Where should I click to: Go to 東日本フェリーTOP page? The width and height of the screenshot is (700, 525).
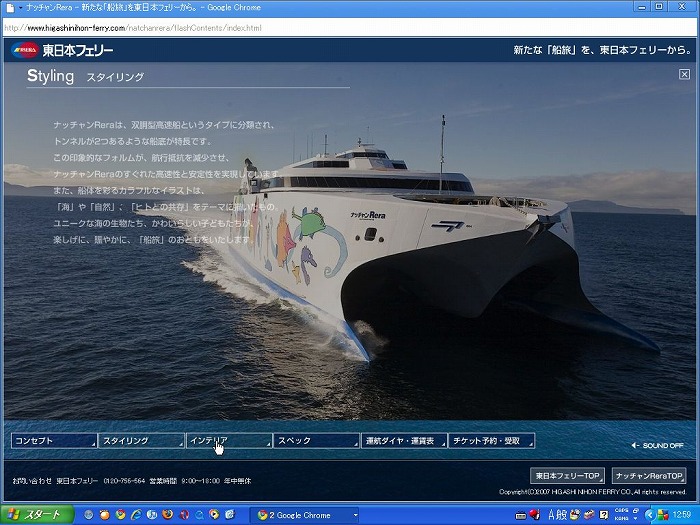pos(567,476)
